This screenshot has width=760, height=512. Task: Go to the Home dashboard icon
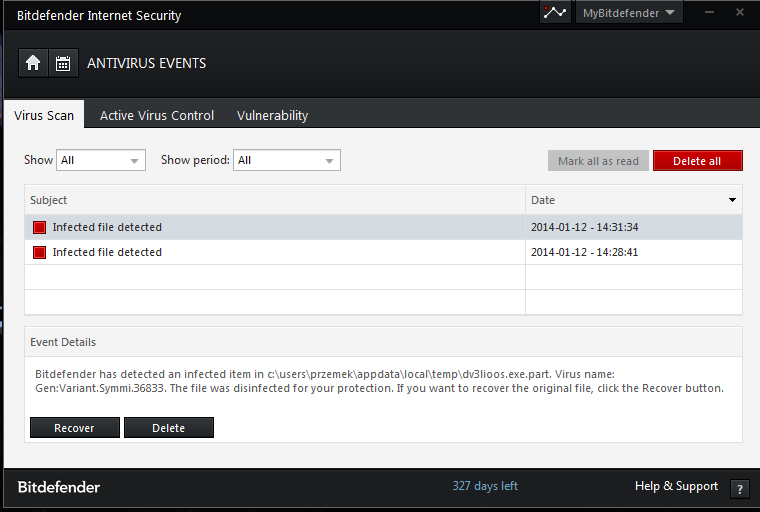33,63
